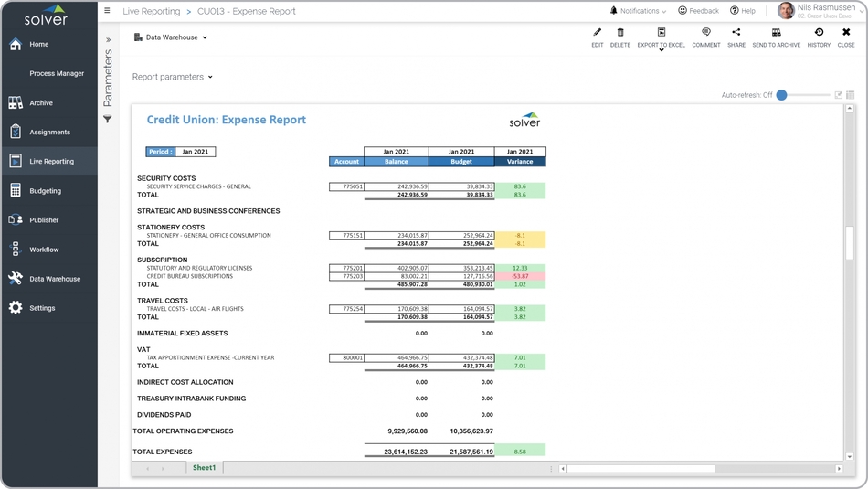
Task: Click the Share icon
Action: click(x=736, y=33)
